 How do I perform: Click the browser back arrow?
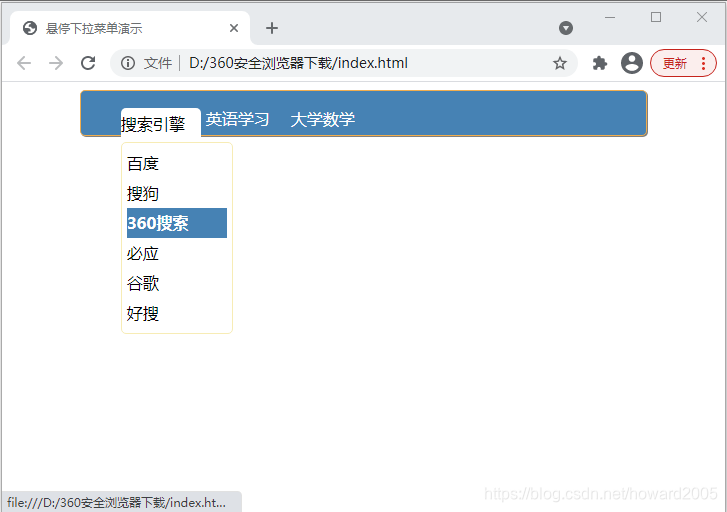pyautogui.click(x=24, y=63)
